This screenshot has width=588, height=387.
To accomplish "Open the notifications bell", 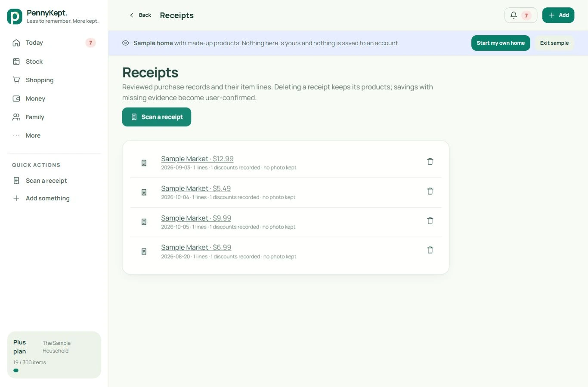I will (x=520, y=15).
